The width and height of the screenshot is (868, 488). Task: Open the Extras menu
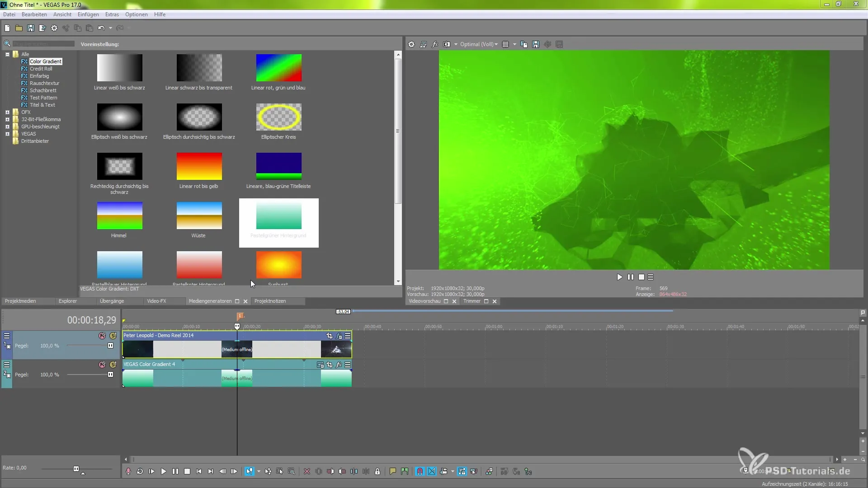(x=112, y=14)
